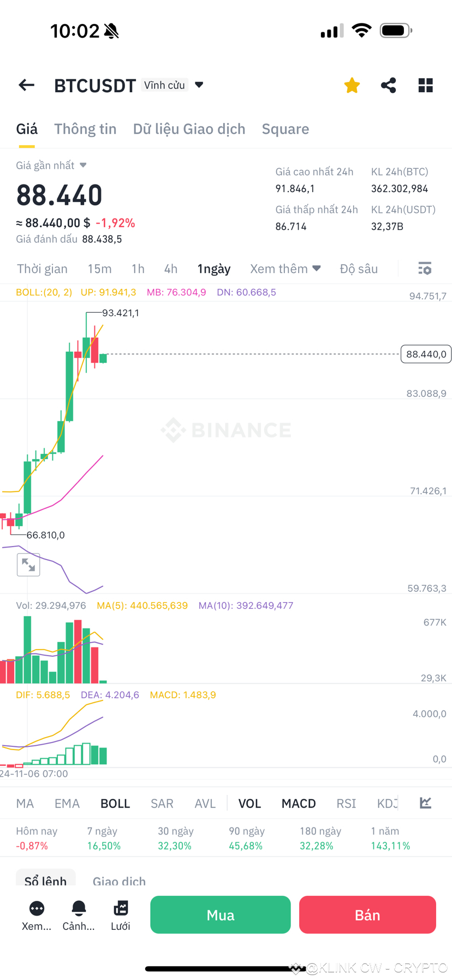The width and height of the screenshot is (452, 980).
Task: Click the chart style icon next to KDJ
Action: click(x=425, y=803)
